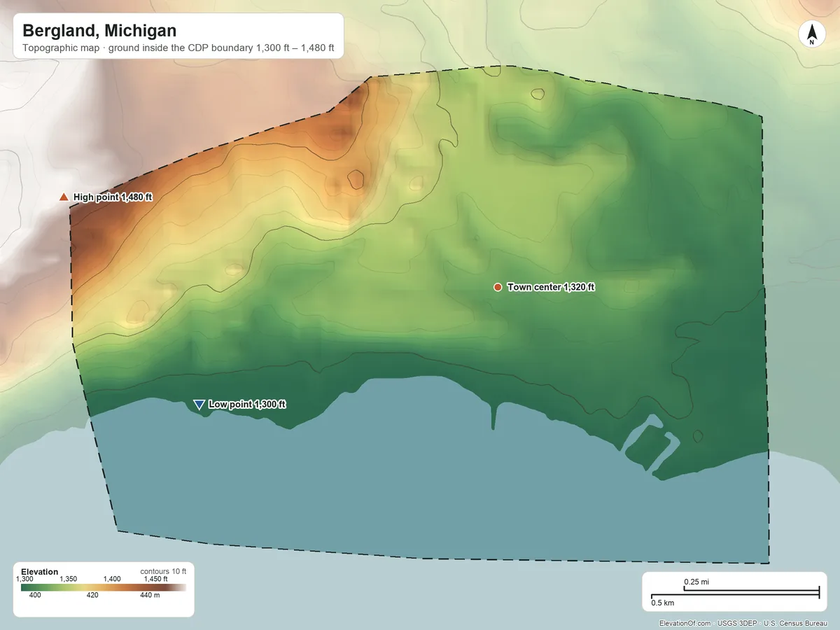Click the 'High point 1,480 ft' label
The image size is (840, 630).
[x=113, y=197]
